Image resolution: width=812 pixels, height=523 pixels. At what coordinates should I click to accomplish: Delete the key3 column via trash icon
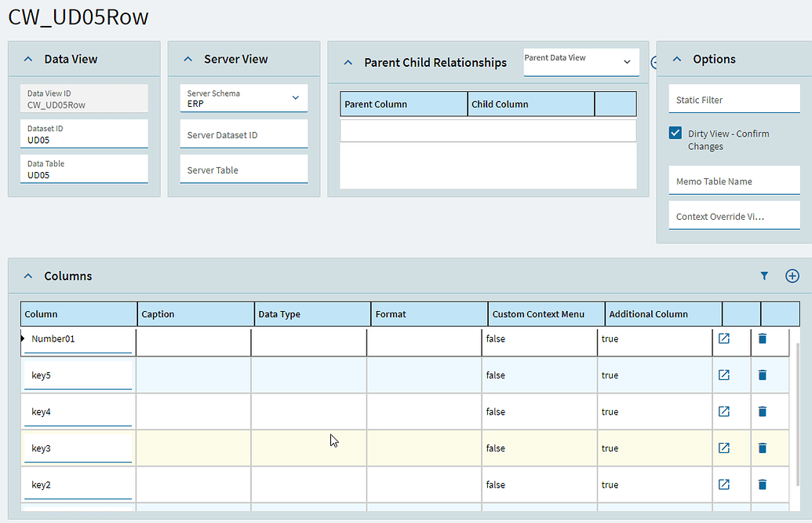pos(762,448)
